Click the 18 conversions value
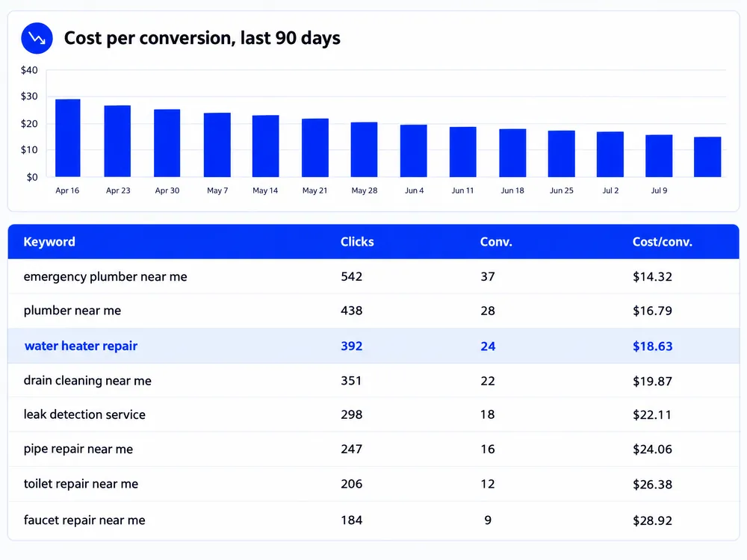This screenshot has height=560, width=747. (x=487, y=414)
